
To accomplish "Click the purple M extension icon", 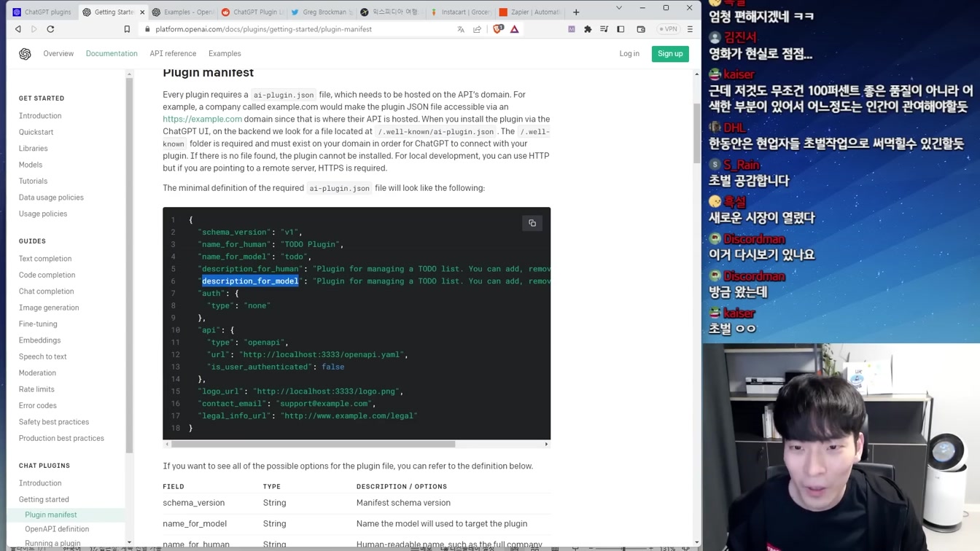I will 572,29.
